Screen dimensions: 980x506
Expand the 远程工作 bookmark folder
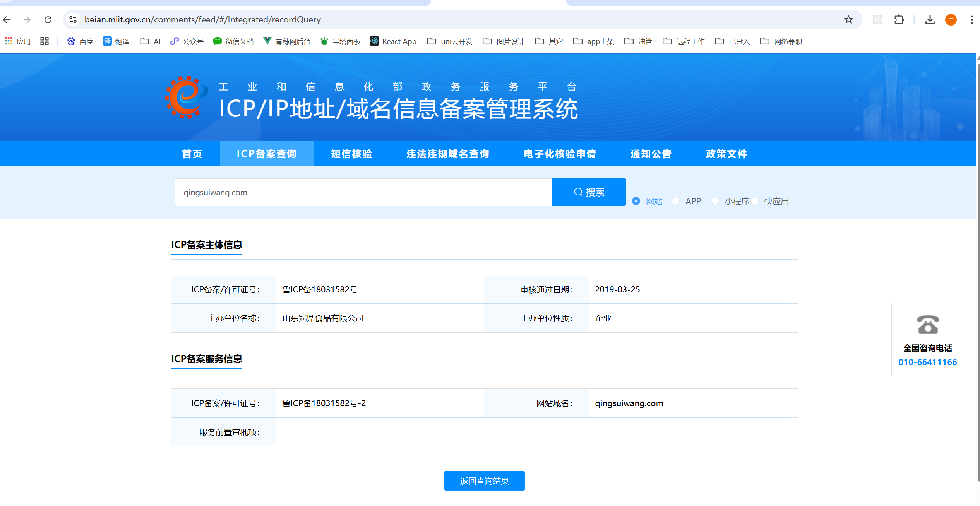(x=684, y=41)
